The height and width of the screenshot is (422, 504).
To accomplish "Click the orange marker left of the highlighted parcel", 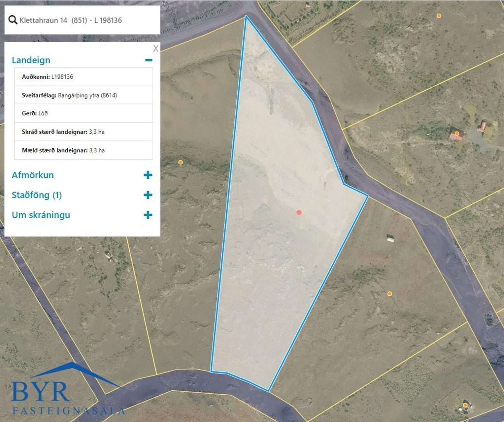I will (181, 162).
